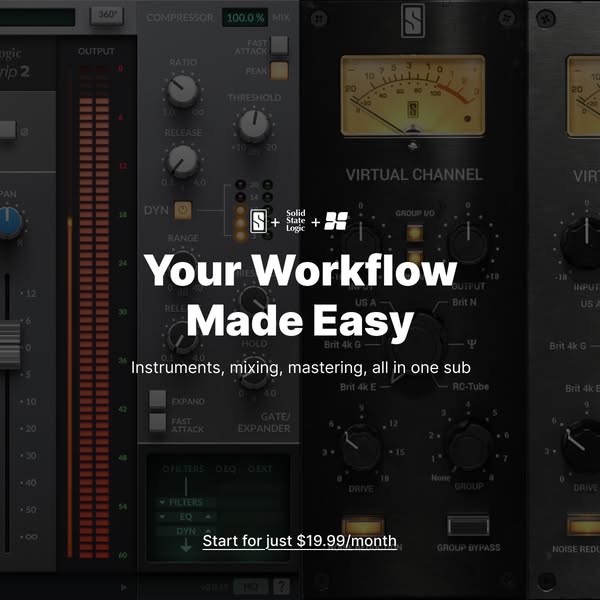The height and width of the screenshot is (600, 600).
Task: Click the small play arrow at bottom
Action: click(x=123, y=587)
